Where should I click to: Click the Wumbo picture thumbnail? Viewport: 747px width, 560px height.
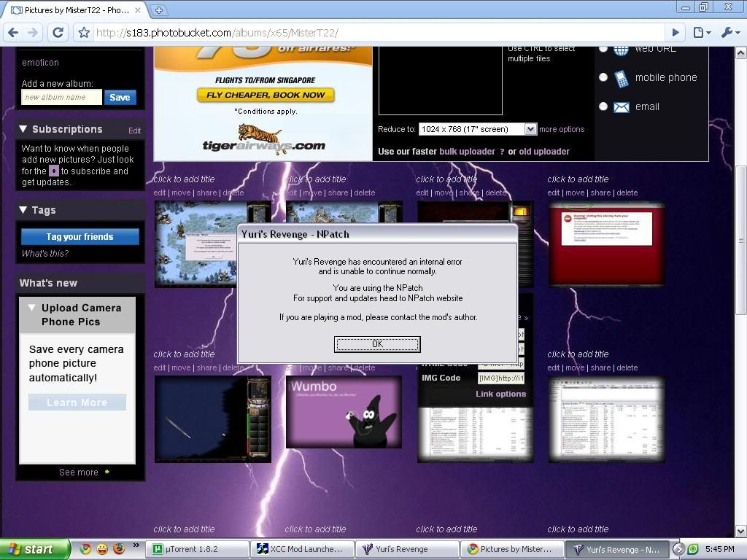344,411
